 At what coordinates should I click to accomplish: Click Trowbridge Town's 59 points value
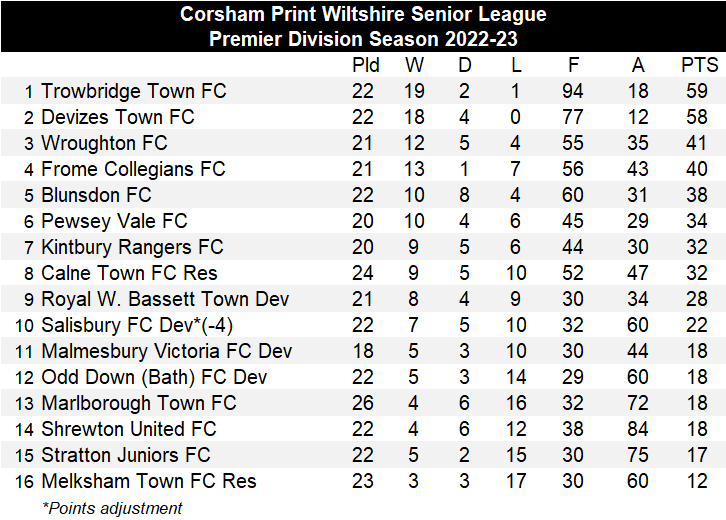click(697, 91)
